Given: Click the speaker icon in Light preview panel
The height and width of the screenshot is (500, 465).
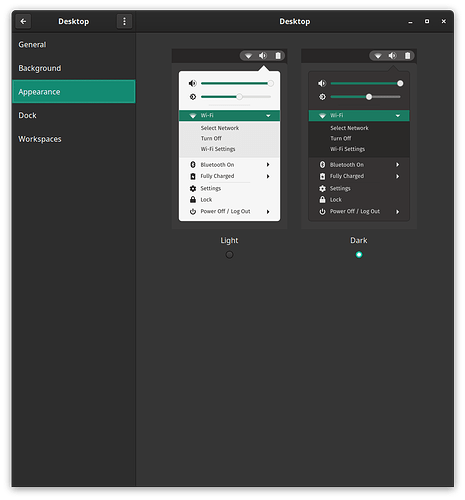Looking at the screenshot, I should point(263,56).
